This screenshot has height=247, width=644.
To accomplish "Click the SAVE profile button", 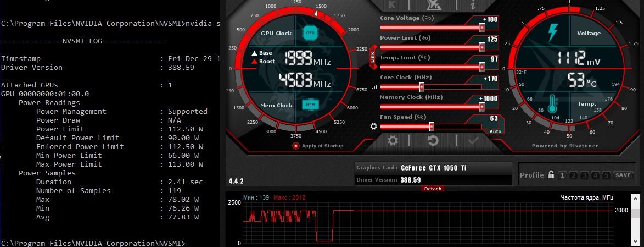I will point(623,175).
